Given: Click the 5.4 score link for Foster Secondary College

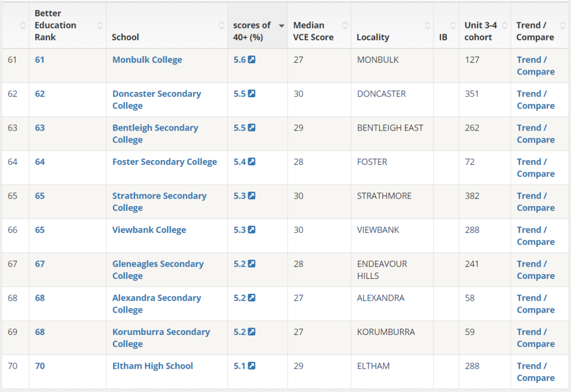Looking at the screenshot, I should (240, 162).
